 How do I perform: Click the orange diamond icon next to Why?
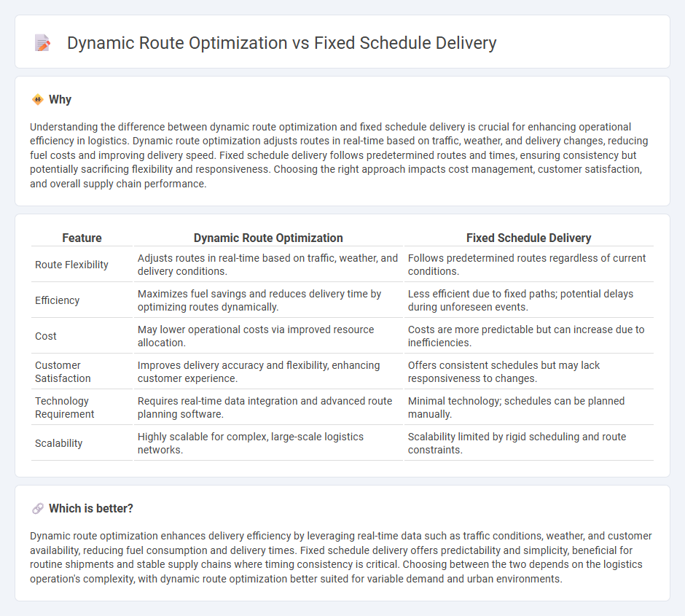pos(38,100)
